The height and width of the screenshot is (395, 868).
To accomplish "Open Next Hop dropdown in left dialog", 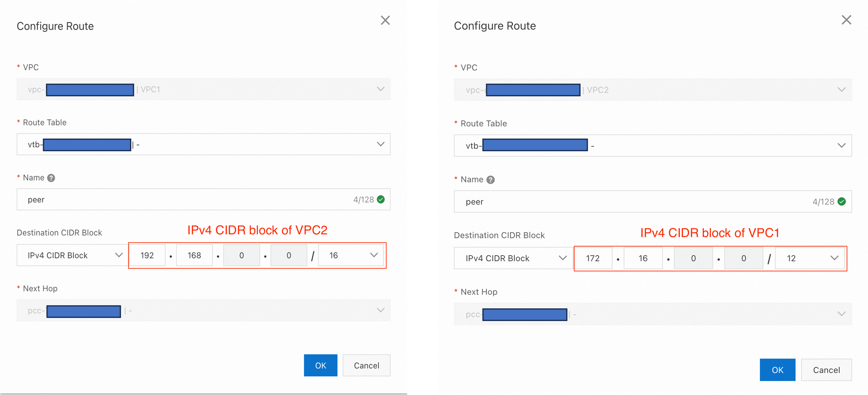I will [x=204, y=310].
